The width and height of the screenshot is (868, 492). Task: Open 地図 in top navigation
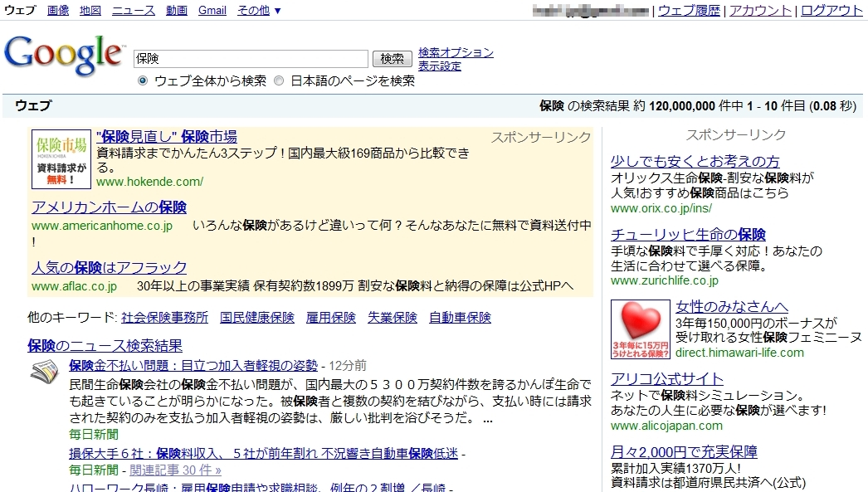[x=90, y=10]
